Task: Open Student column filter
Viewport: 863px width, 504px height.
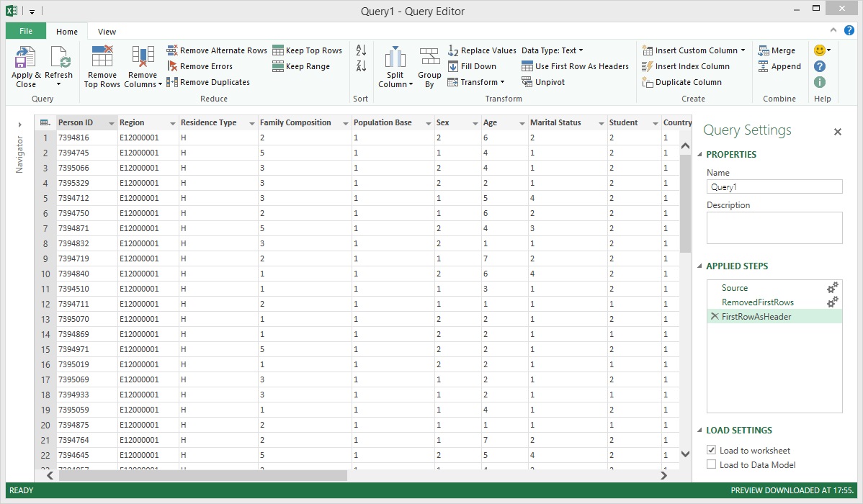Action: click(x=655, y=123)
